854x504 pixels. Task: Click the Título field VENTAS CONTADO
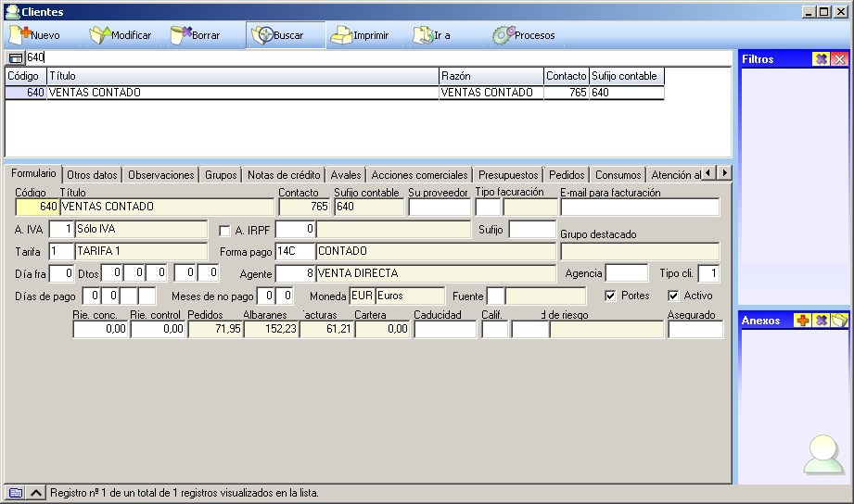pos(167,207)
